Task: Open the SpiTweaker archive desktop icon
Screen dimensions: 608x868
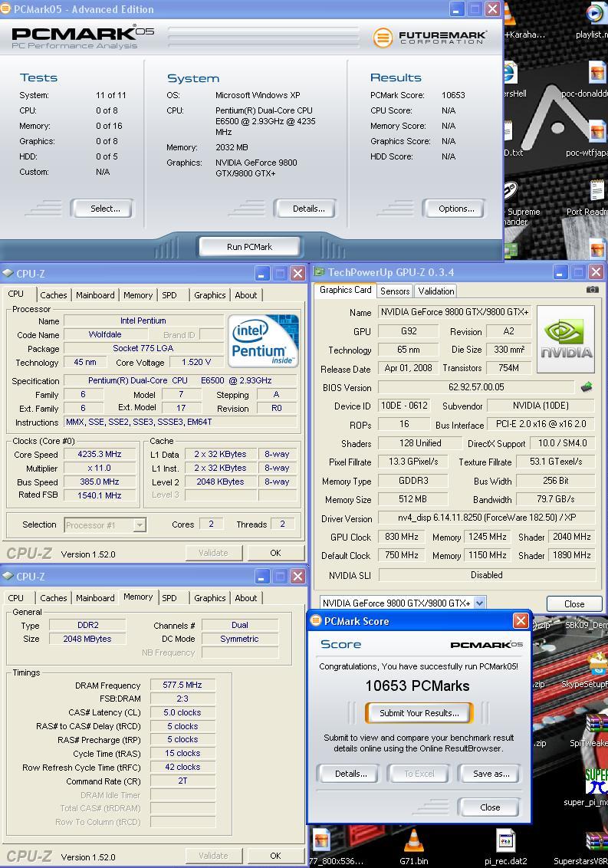Action: [597, 722]
